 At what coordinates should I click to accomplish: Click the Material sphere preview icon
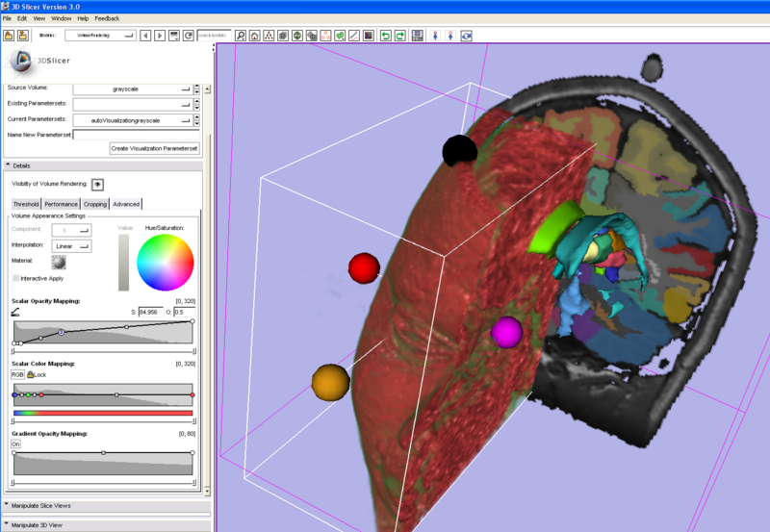tap(60, 262)
